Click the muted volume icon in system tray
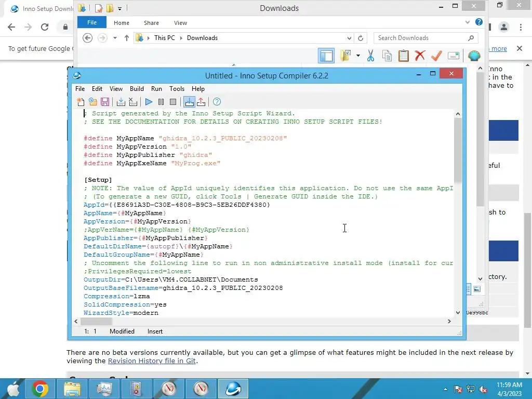This screenshot has width=532, height=399. [483, 389]
